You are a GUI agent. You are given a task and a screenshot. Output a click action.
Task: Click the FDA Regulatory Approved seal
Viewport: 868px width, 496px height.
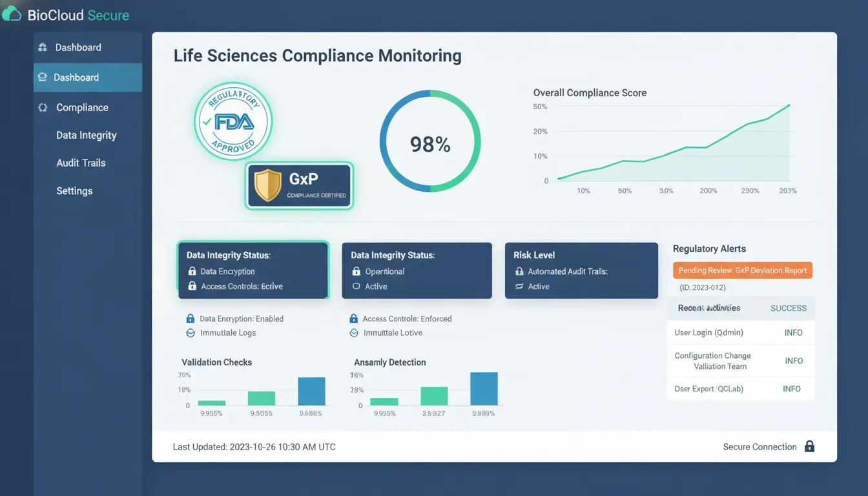pos(233,121)
